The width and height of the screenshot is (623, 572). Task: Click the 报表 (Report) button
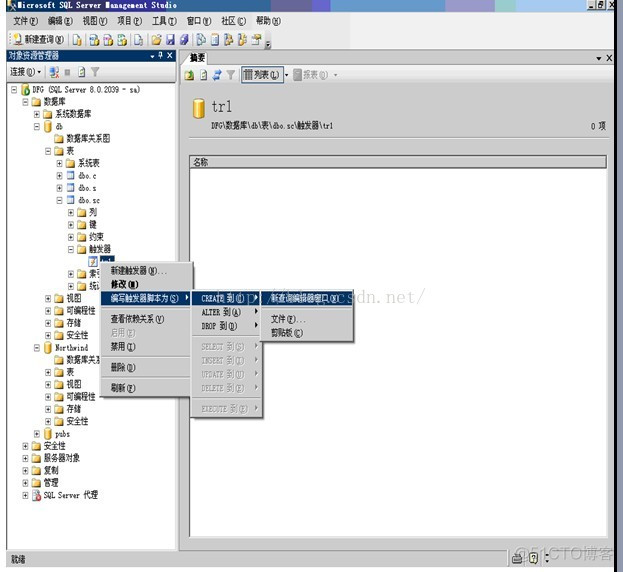[x=311, y=75]
